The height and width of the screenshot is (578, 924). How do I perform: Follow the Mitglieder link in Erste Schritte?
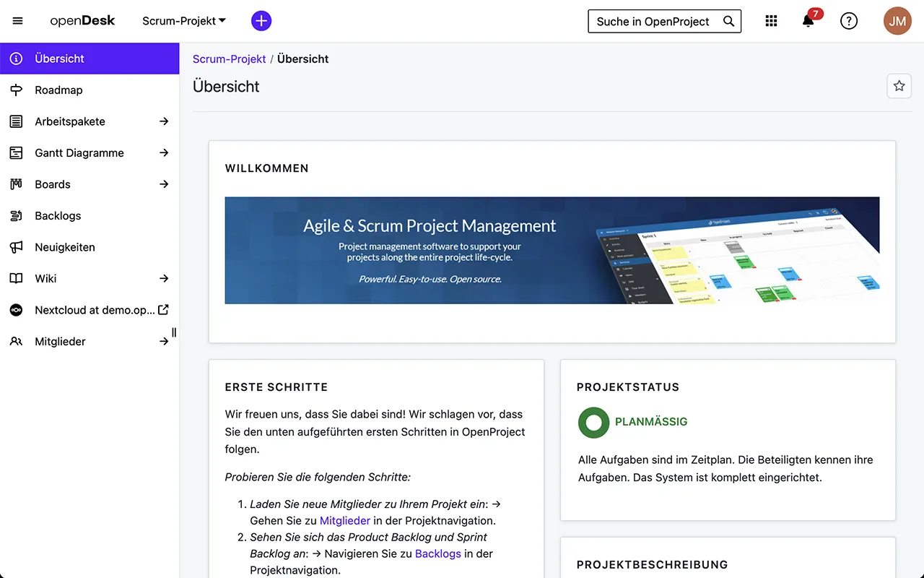(x=344, y=520)
